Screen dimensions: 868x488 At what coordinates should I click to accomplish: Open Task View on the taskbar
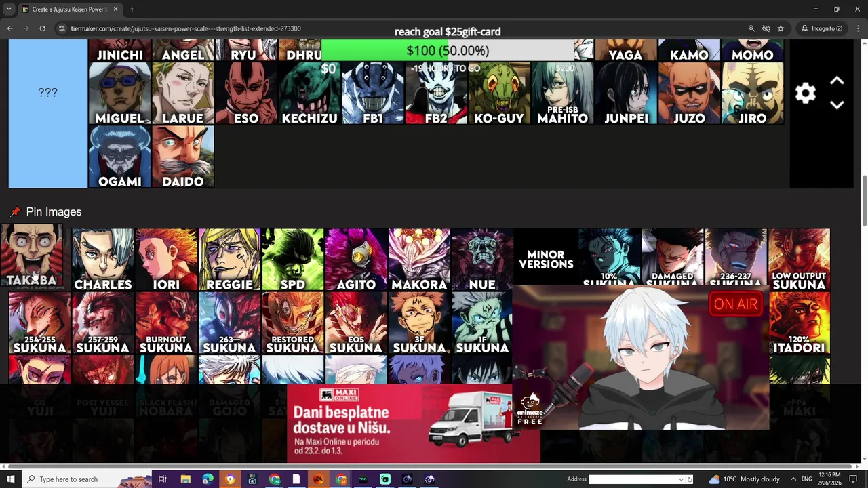point(163,479)
